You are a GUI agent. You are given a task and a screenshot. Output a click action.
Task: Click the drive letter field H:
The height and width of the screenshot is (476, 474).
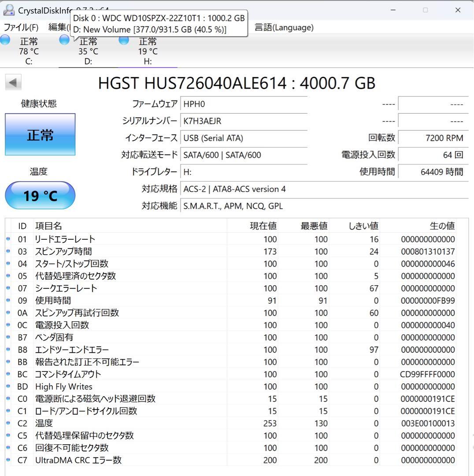coord(244,172)
